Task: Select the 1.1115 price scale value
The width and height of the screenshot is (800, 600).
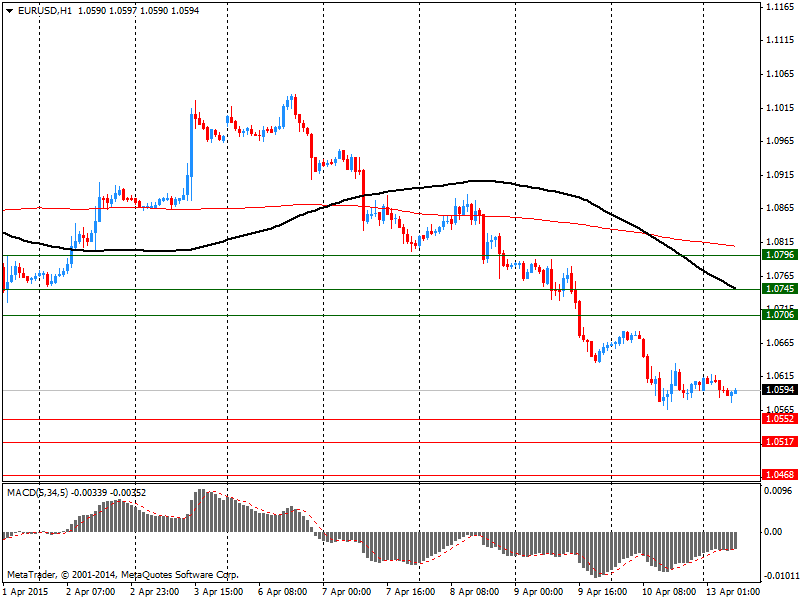Action: [x=780, y=40]
